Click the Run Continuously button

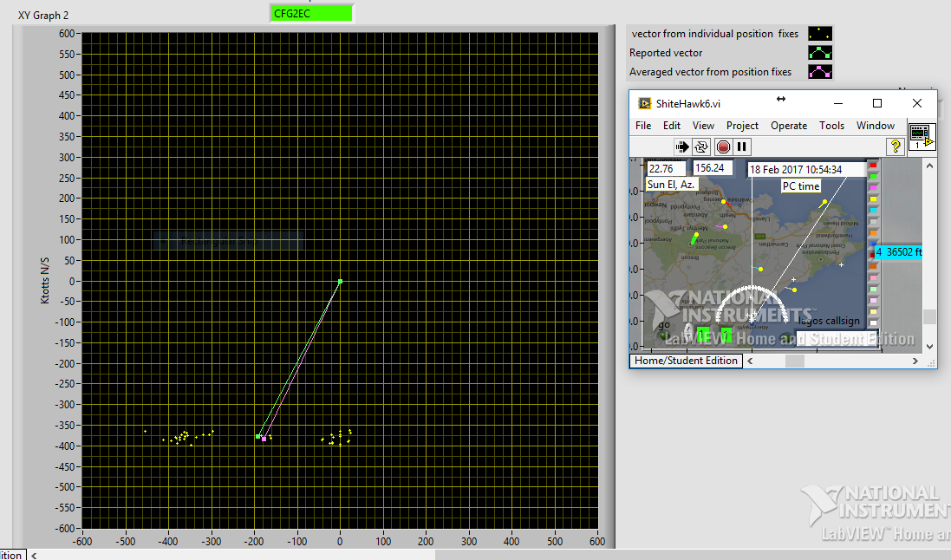point(701,147)
